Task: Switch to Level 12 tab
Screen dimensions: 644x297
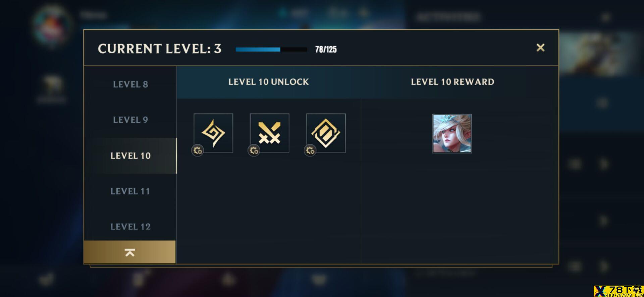Action: (130, 227)
